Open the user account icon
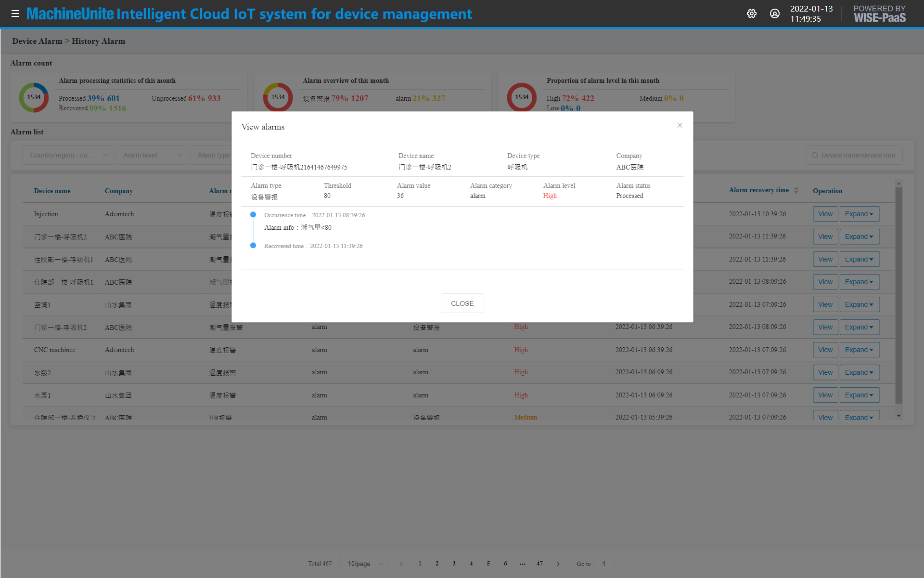 775,13
